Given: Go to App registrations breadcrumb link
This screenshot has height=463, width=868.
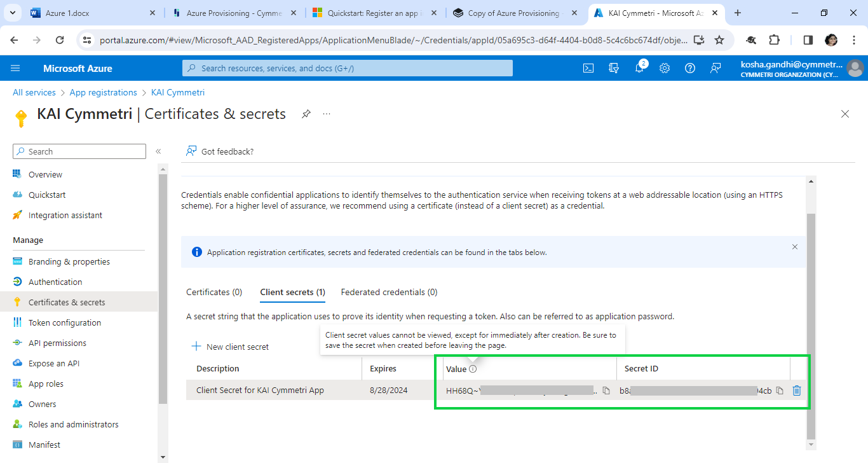Looking at the screenshot, I should tap(103, 92).
